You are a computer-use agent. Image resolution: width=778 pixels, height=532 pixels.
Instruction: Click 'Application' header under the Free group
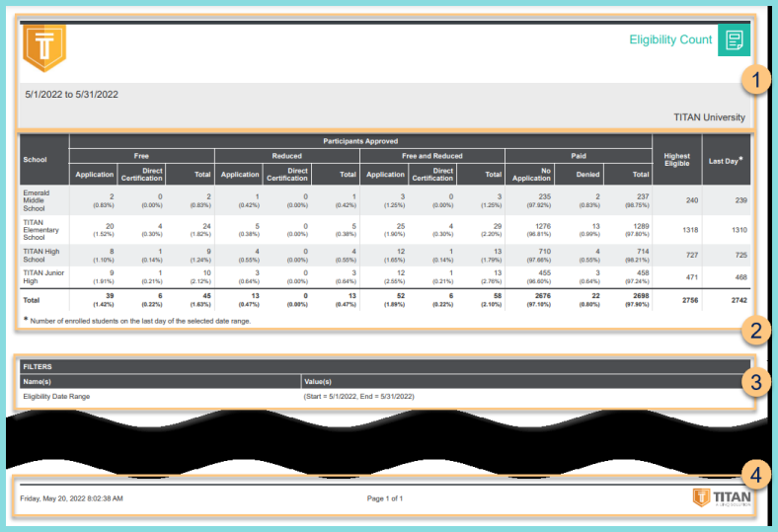[x=94, y=175]
